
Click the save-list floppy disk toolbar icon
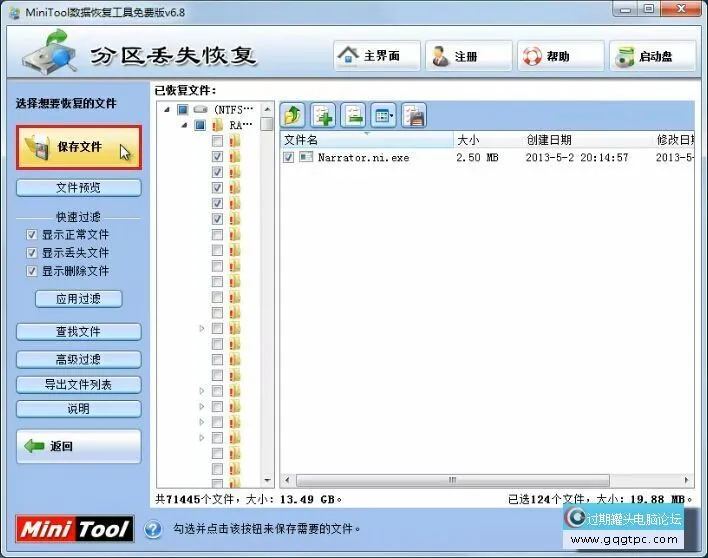point(414,115)
